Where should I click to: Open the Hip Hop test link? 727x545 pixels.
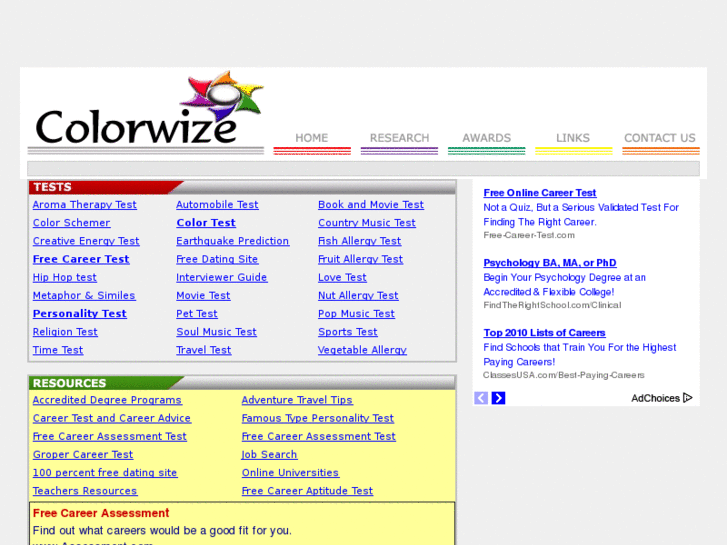point(65,277)
